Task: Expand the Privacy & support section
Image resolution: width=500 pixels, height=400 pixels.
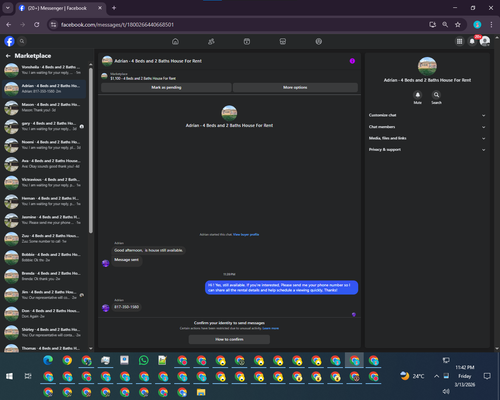Action: pyautogui.click(x=427, y=150)
